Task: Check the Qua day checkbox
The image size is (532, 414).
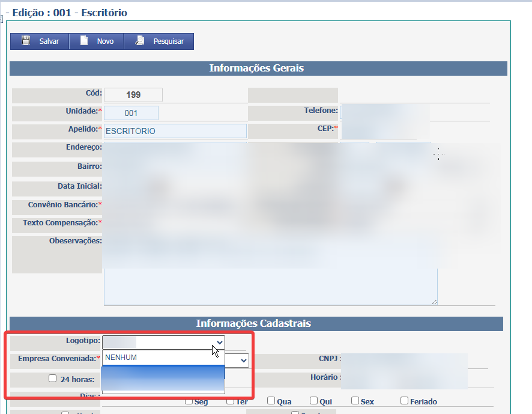Action: pyautogui.click(x=271, y=401)
